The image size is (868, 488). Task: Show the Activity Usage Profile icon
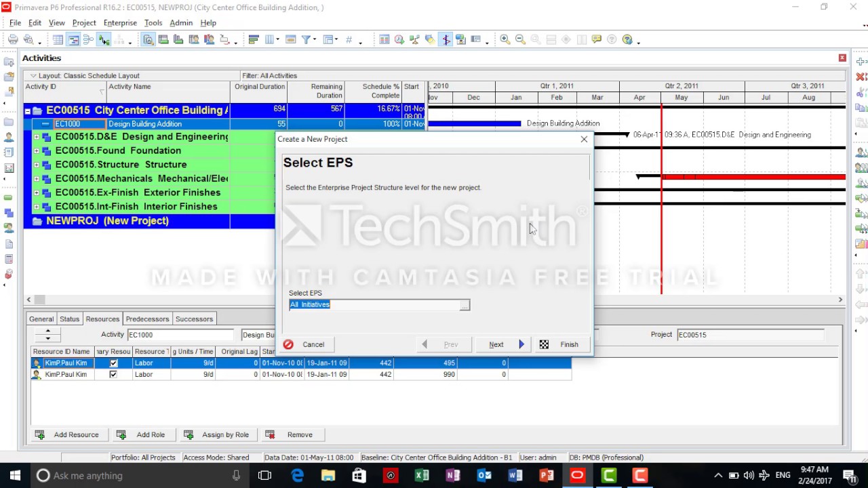[x=178, y=39]
